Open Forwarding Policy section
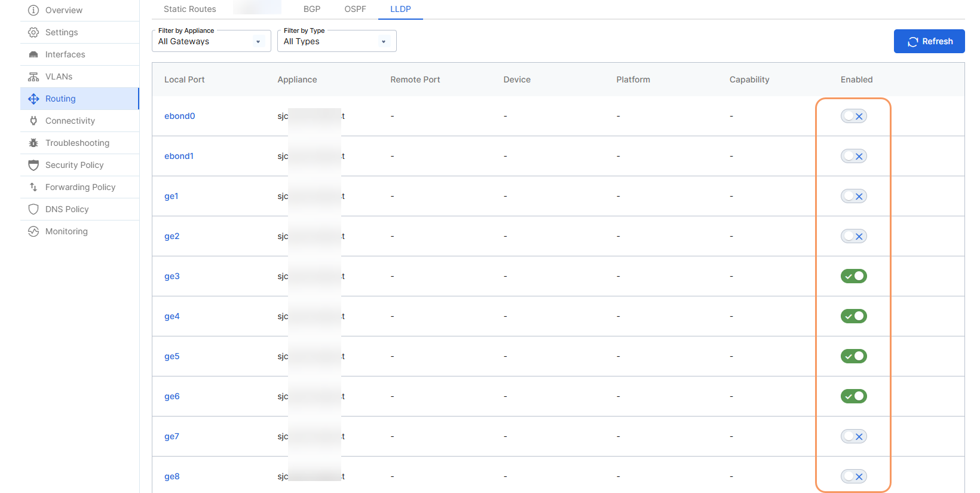The height and width of the screenshot is (493, 980). 79,187
